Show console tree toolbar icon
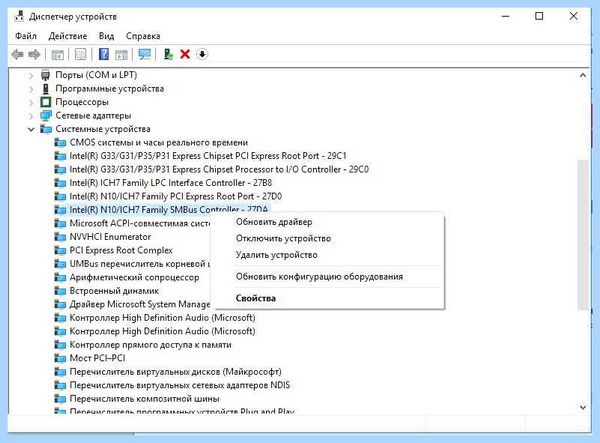This screenshot has height=443, width=600. pyautogui.click(x=58, y=54)
